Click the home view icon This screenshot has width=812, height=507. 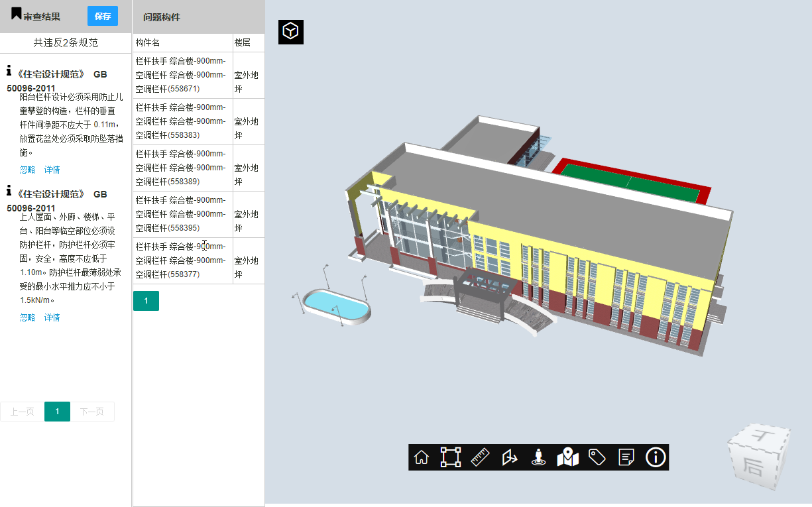click(421, 457)
